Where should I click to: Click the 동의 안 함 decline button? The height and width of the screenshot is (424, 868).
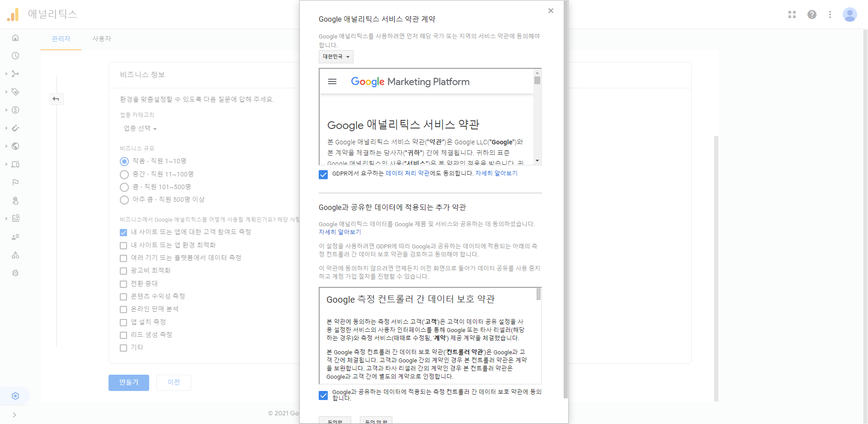pos(376,420)
